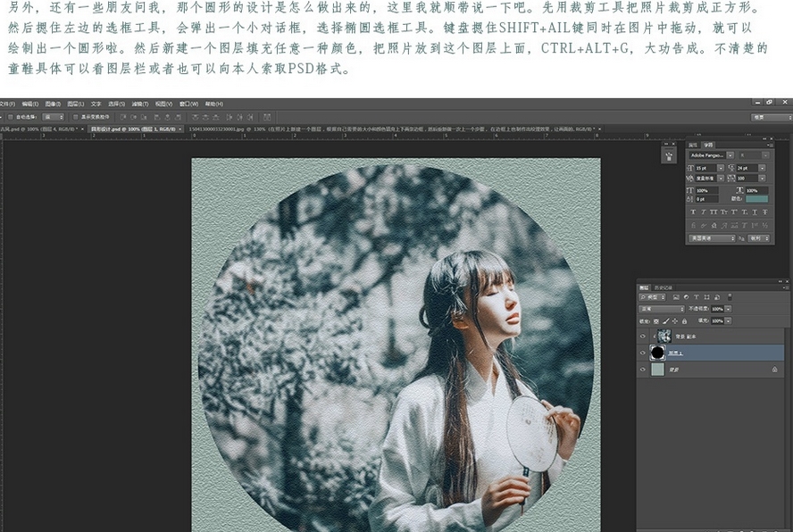Open the 编辑(E) menu
Viewport: 793px width, 532px height.
[29, 104]
